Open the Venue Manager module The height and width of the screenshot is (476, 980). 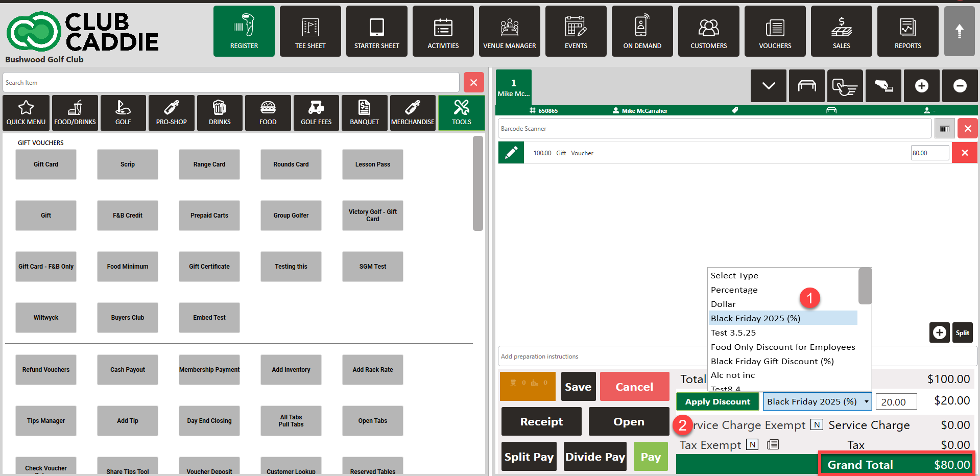click(509, 31)
